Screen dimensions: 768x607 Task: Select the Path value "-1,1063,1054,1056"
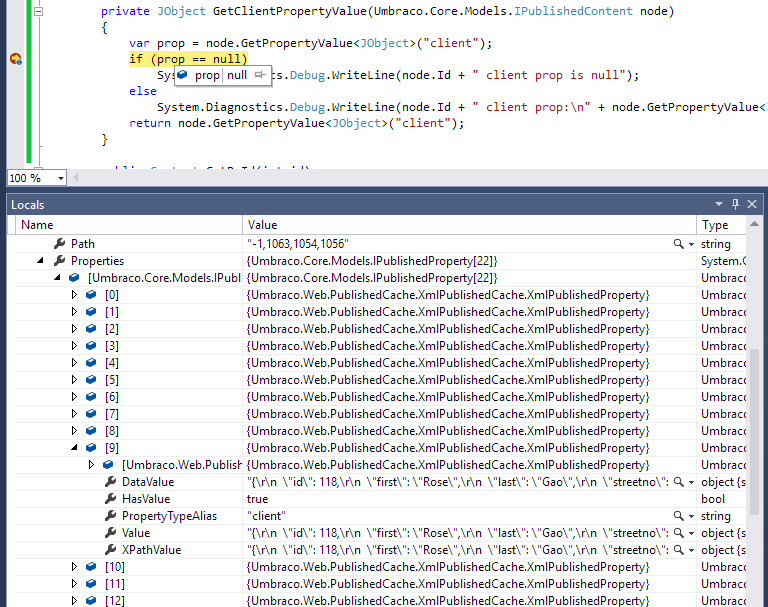[298, 244]
